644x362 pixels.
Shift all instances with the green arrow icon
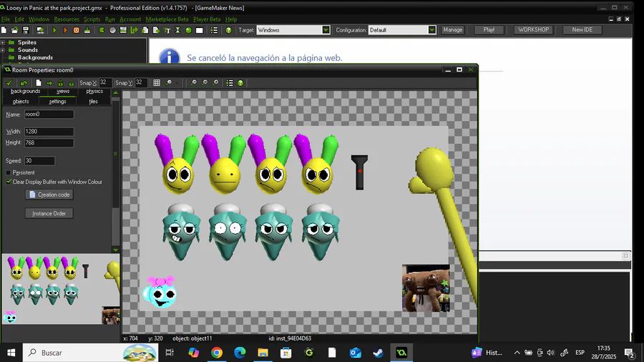49,83
